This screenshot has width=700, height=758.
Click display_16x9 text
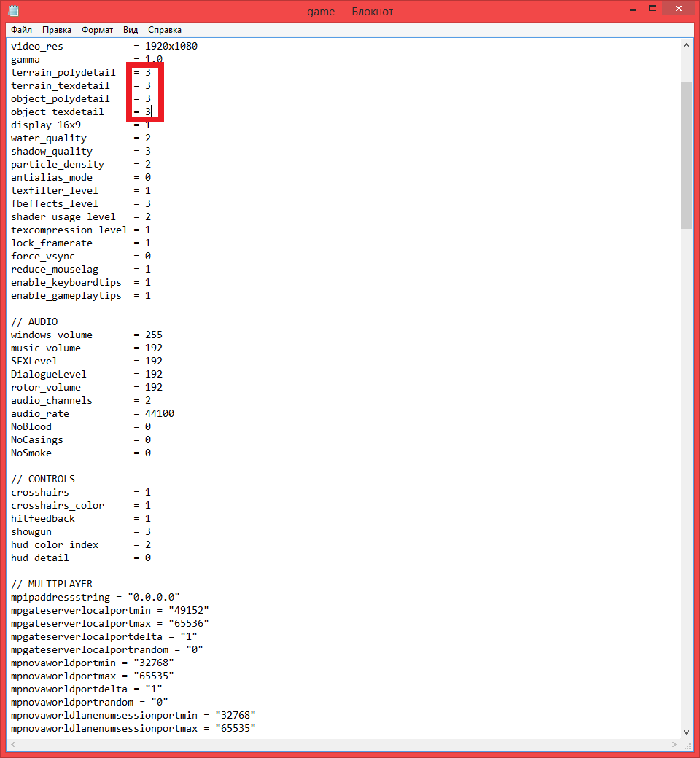(x=46, y=125)
